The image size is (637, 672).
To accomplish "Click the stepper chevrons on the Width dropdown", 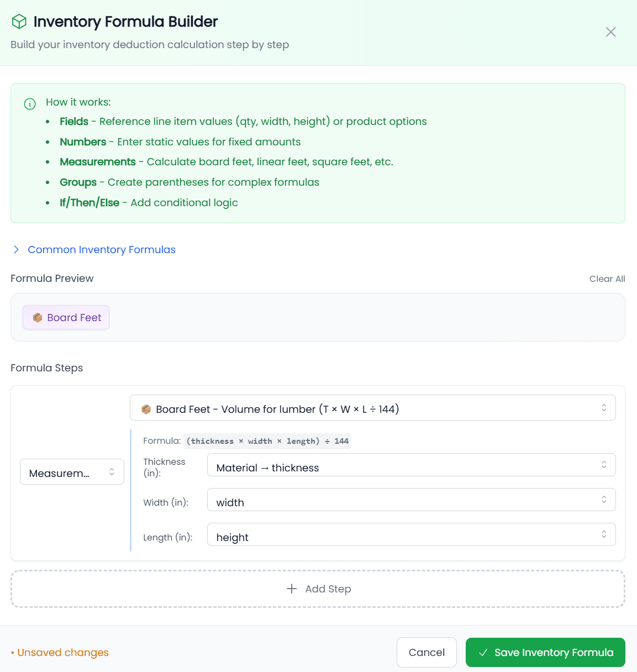I will 603,499.
